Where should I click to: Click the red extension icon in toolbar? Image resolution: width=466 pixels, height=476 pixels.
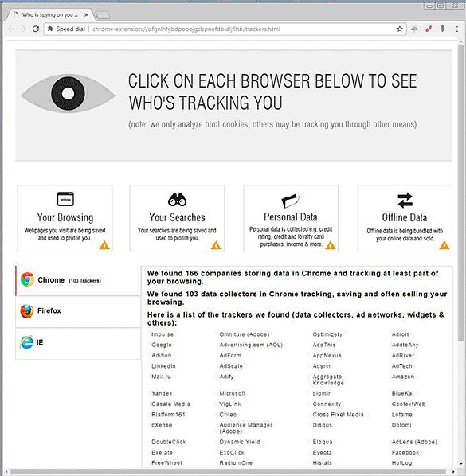coord(429,29)
